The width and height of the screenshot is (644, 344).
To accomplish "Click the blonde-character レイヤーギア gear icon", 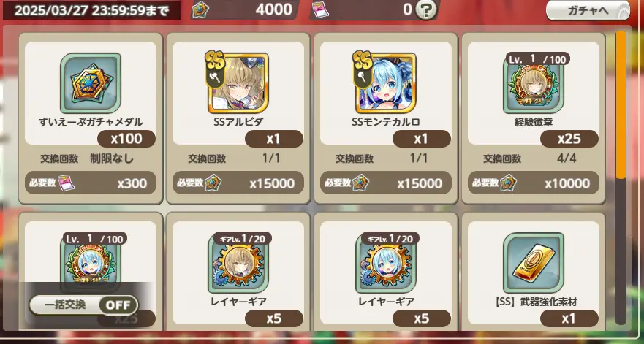I will pos(238,263).
